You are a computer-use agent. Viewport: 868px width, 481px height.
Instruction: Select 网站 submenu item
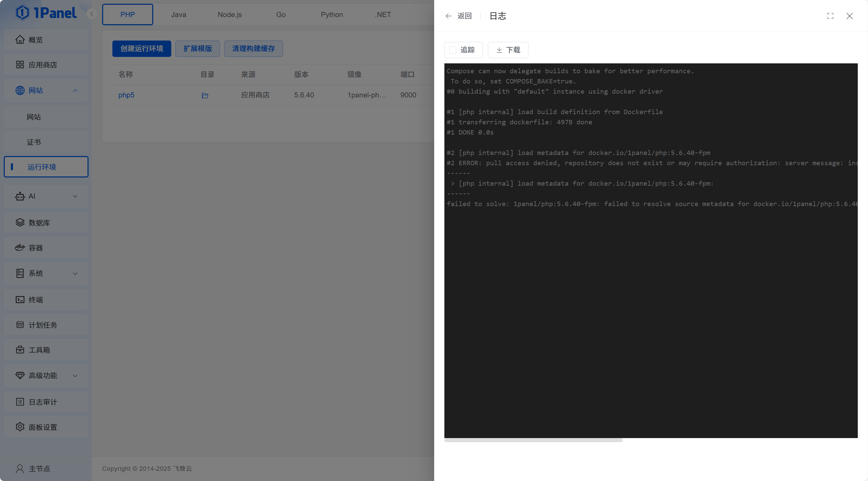(46, 117)
